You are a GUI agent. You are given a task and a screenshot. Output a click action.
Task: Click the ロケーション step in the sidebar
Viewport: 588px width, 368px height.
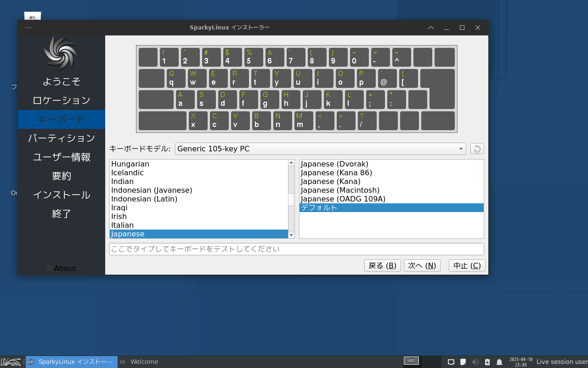61,100
